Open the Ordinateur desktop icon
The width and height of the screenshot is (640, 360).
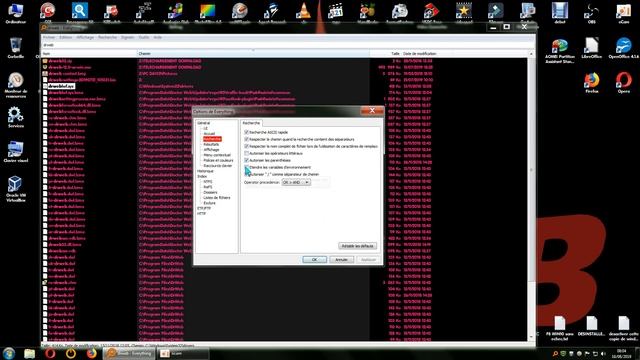[16, 13]
